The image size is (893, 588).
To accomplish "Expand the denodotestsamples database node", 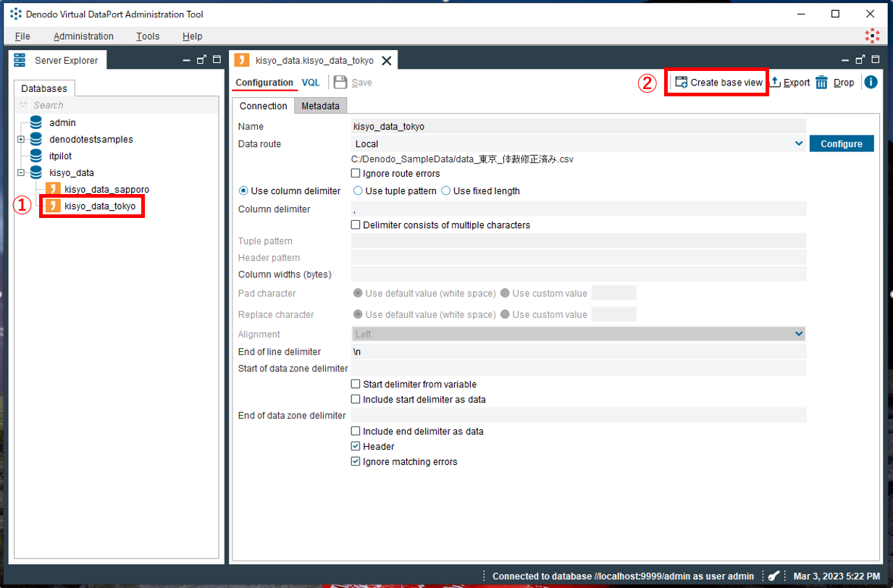I will tap(20, 139).
